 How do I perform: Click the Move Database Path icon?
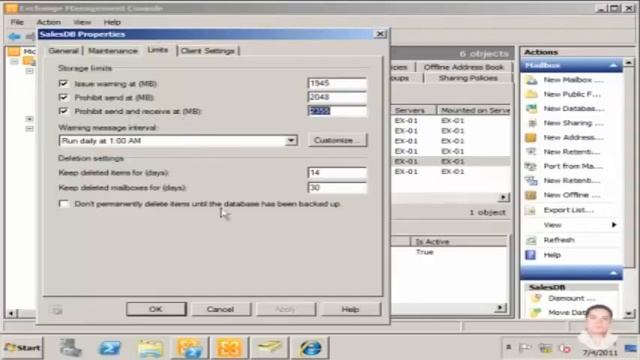[x=536, y=313]
